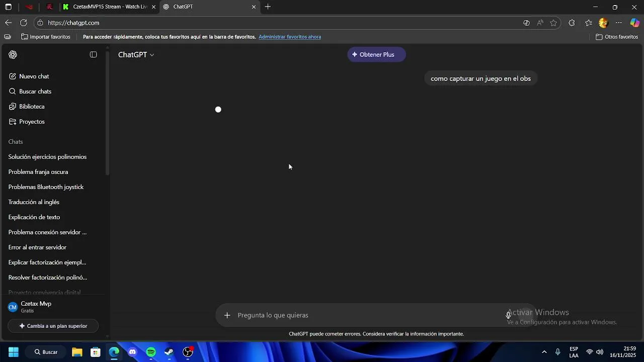The width and height of the screenshot is (644, 362).
Task: Click the sidebar scrollbar
Action: [x=107, y=113]
